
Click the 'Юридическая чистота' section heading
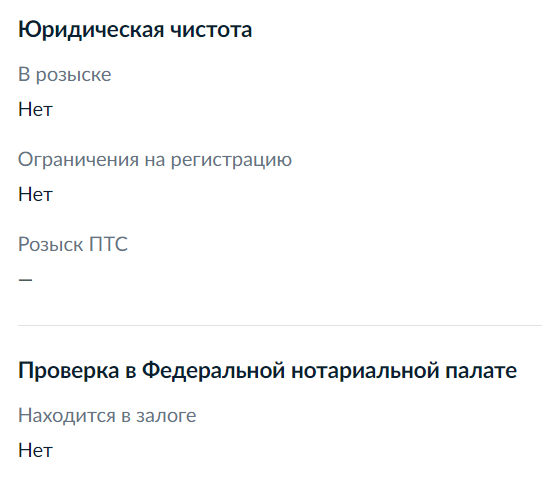click(135, 30)
